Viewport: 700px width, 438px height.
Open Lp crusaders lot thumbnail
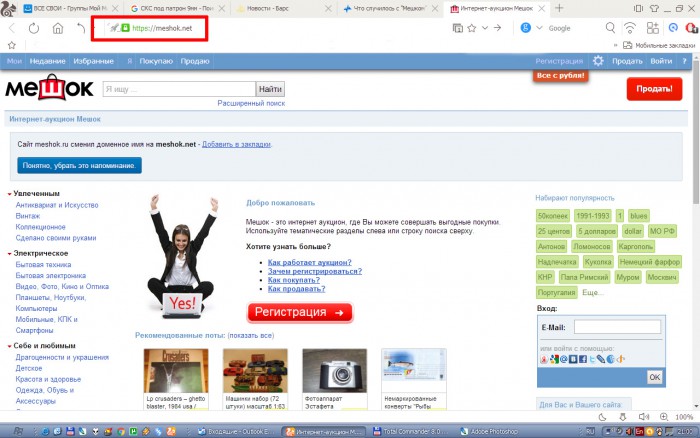[176, 371]
